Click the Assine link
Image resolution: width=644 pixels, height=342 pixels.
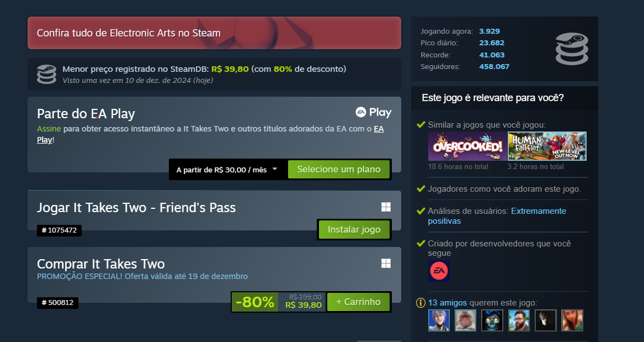pos(49,129)
